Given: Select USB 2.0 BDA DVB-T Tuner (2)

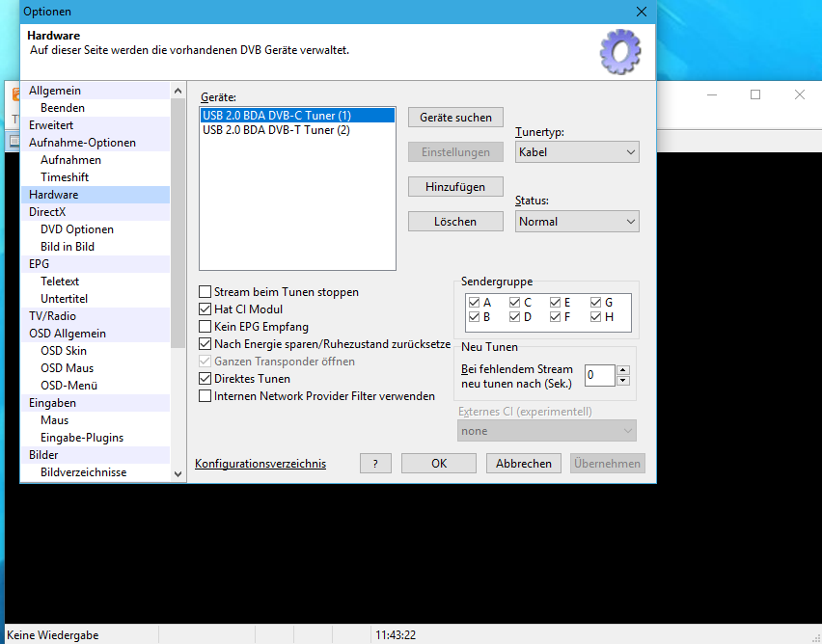Looking at the screenshot, I should pos(297,130).
